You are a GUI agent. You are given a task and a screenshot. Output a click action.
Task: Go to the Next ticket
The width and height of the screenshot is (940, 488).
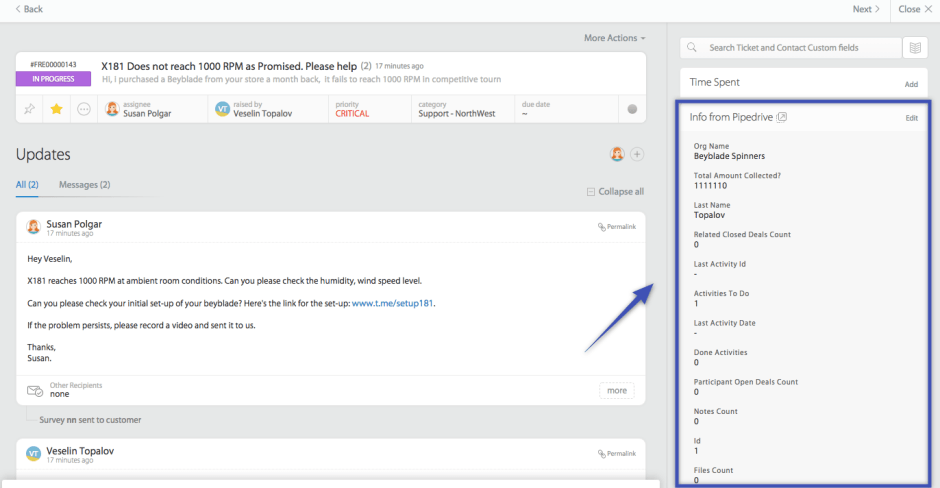coord(865,9)
